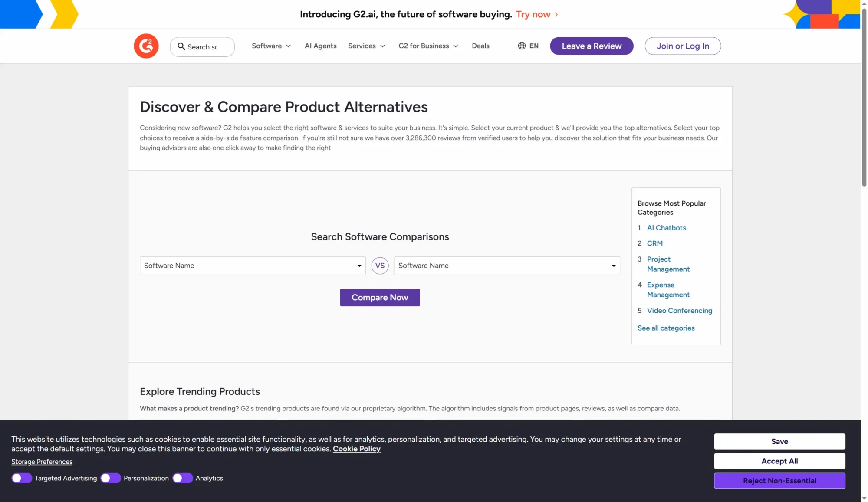Focus the header search input field

(x=202, y=47)
